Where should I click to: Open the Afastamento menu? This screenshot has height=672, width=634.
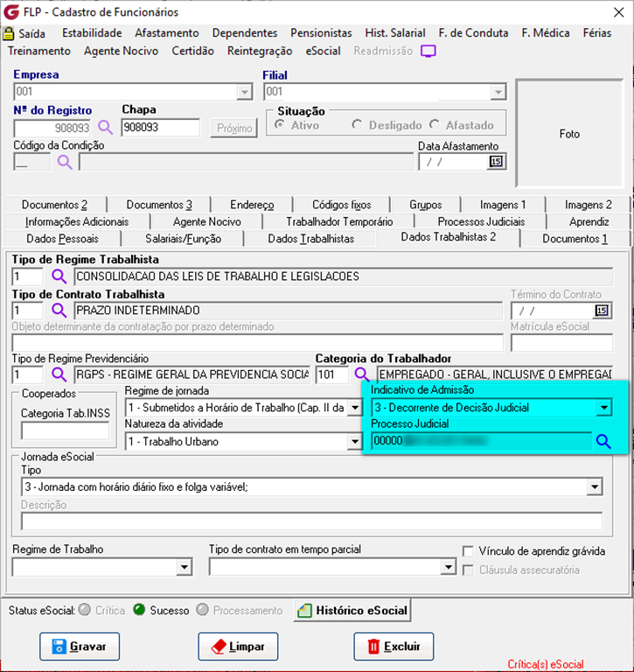(x=167, y=33)
